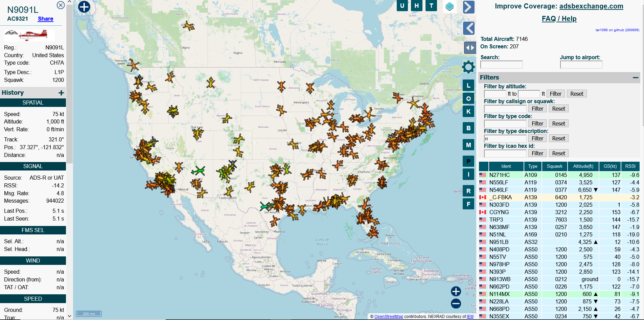
Task: Open tar1090 on github link
Action: click(x=617, y=30)
